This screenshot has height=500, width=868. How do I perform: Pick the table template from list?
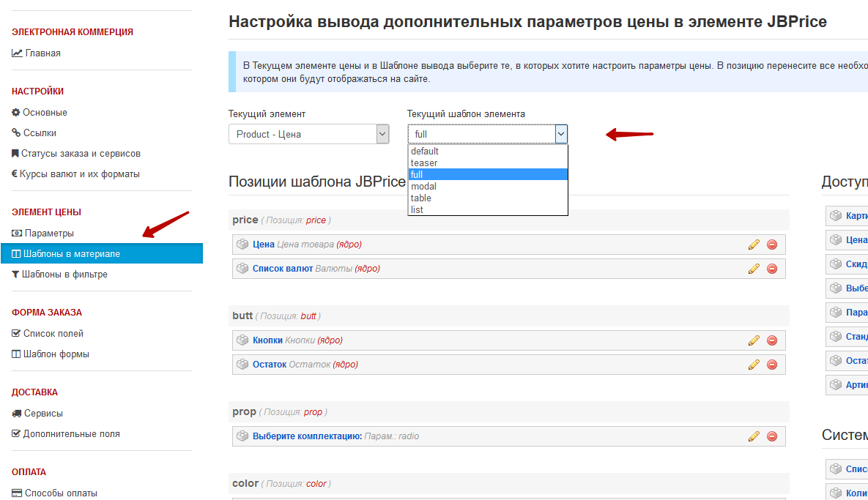click(421, 198)
